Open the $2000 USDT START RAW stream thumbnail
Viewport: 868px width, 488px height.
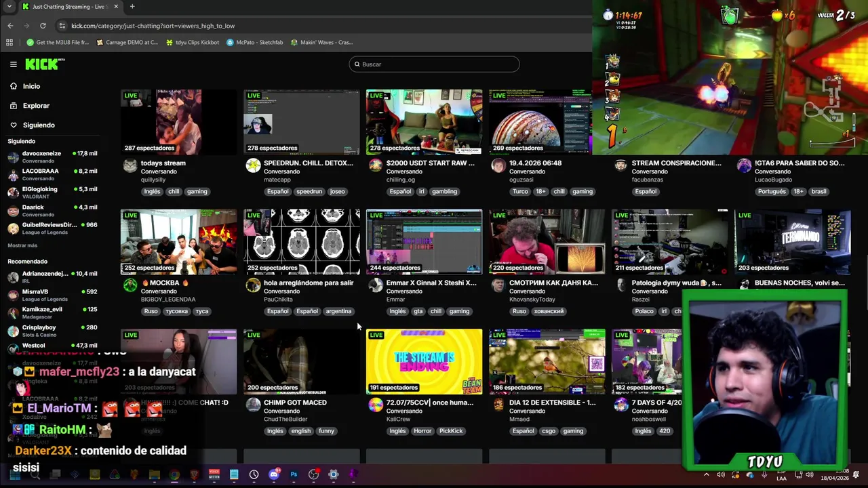[425, 122]
